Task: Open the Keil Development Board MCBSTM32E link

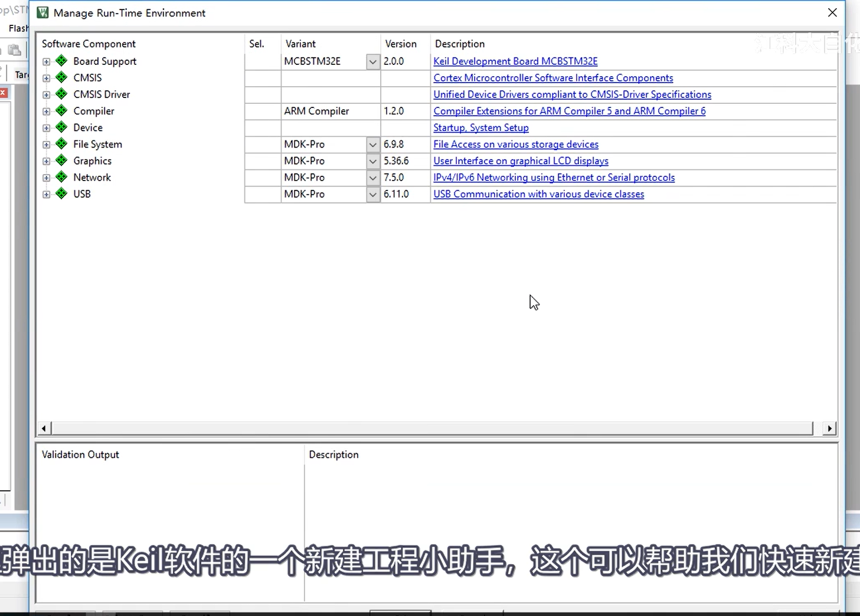Action: coord(515,61)
